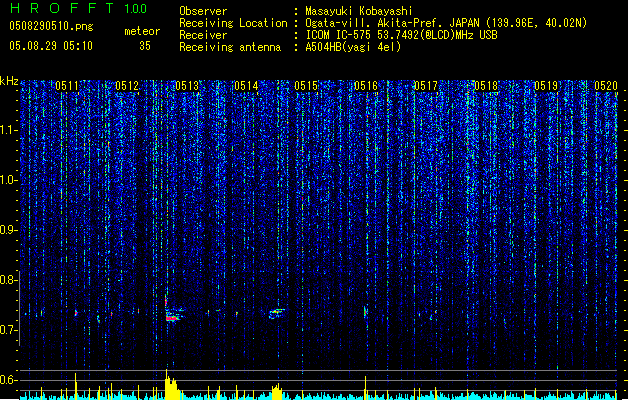Click the meteor echo near 0514
The height and width of the screenshot is (400, 629).
(276, 313)
